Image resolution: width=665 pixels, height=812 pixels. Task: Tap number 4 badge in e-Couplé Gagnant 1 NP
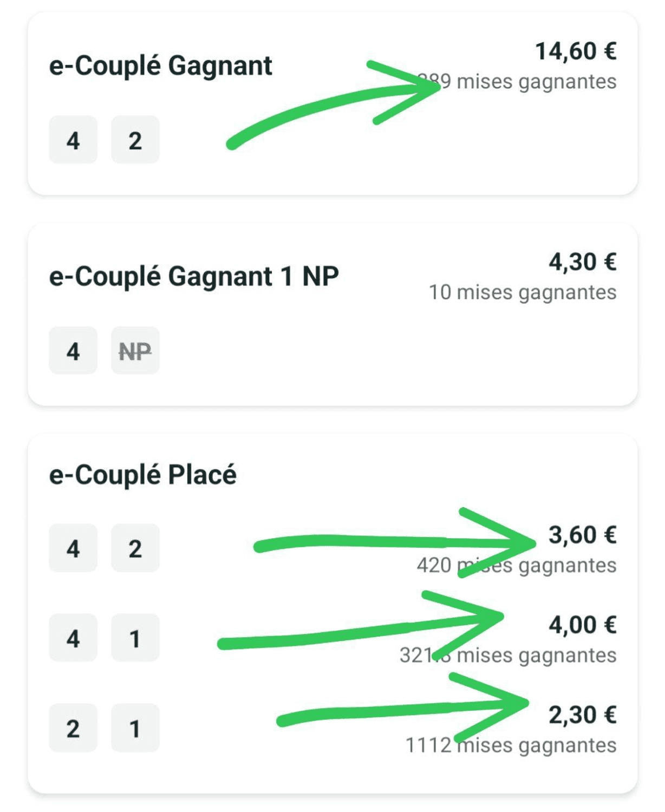click(73, 350)
